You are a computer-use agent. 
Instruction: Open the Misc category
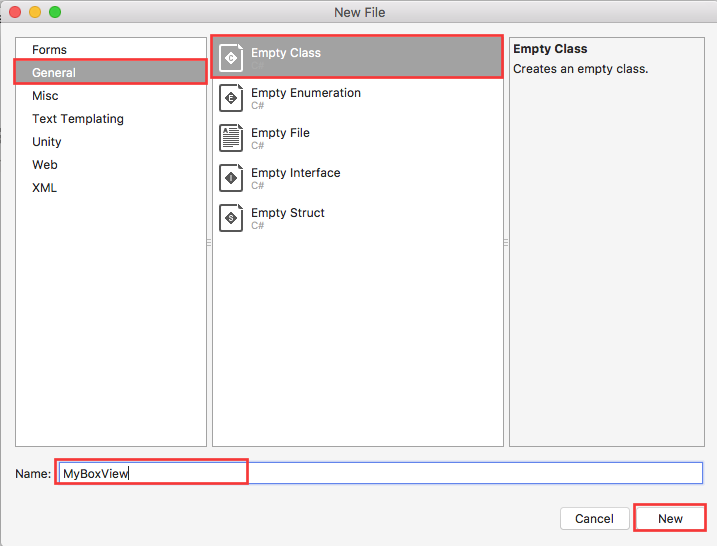click(x=45, y=96)
